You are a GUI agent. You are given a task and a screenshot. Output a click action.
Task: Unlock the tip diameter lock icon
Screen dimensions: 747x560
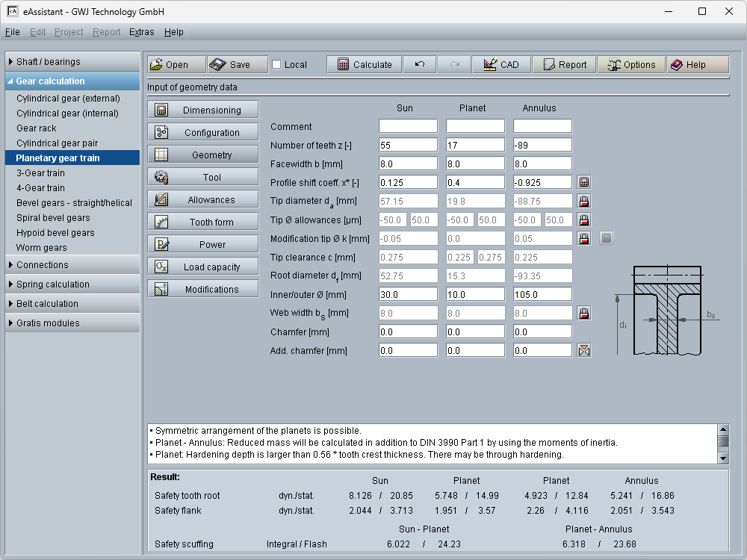(x=584, y=201)
